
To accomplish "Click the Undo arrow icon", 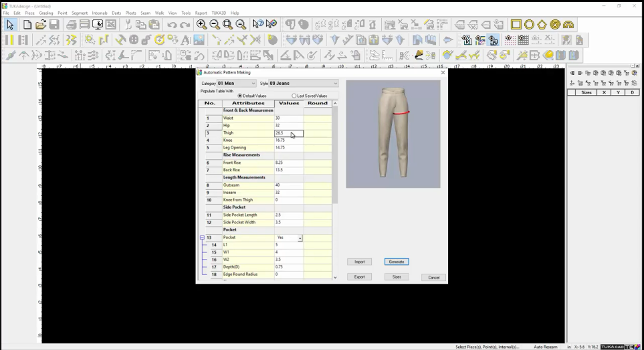I will pos(172,25).
